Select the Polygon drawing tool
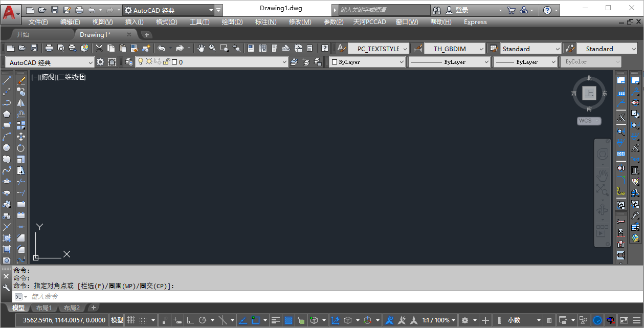The image size is (644, 328). click(7, 114)
